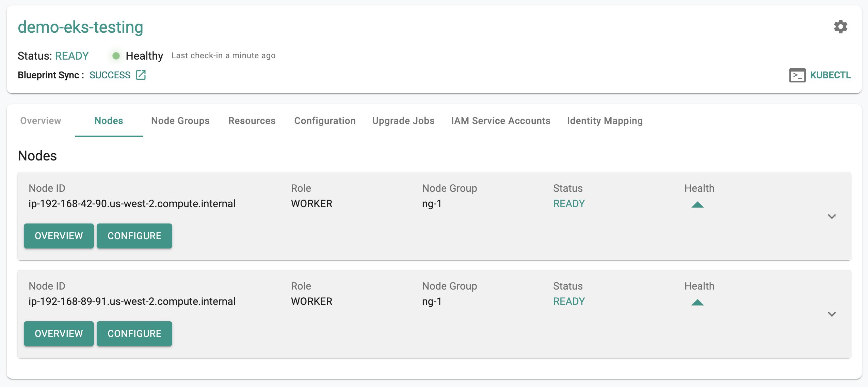Click 'Last check-in a minute ago' text
The height and width of the screenshot is (387, 868).
click(x=223, y=56)
